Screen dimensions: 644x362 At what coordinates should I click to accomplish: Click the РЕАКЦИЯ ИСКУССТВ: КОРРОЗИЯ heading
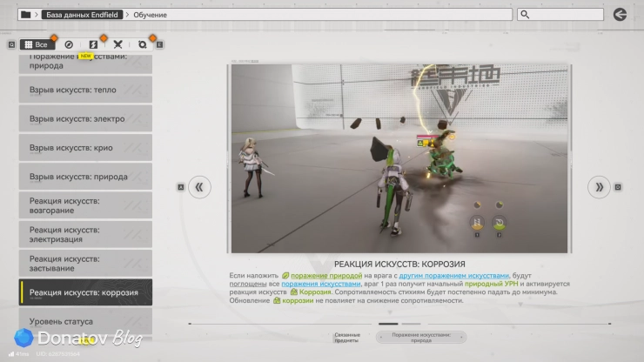399,265
